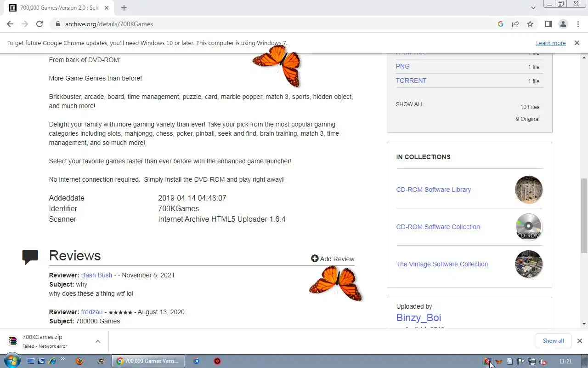Open Firefox from the taskbar
The image size is (588, 368).
coord(79,361)
